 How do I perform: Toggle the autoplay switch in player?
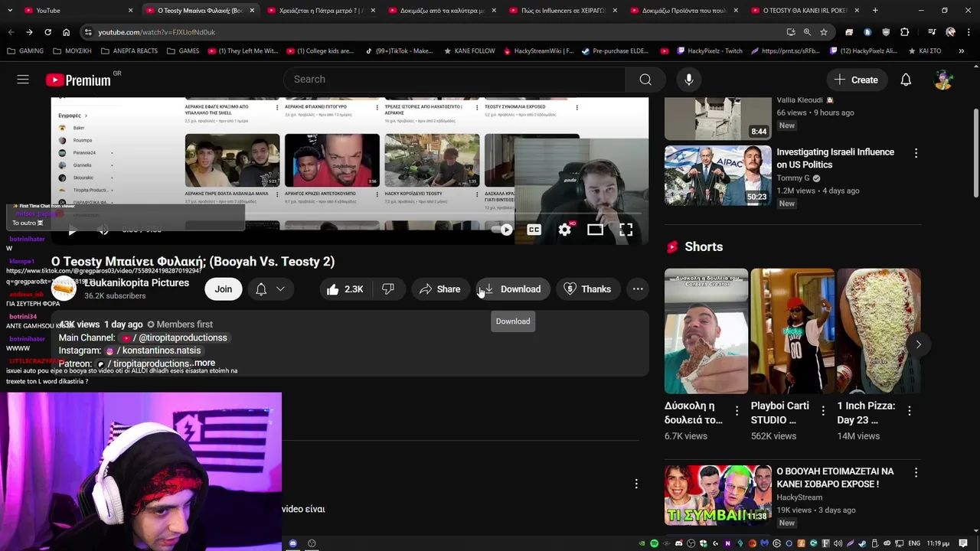point(502,230)
